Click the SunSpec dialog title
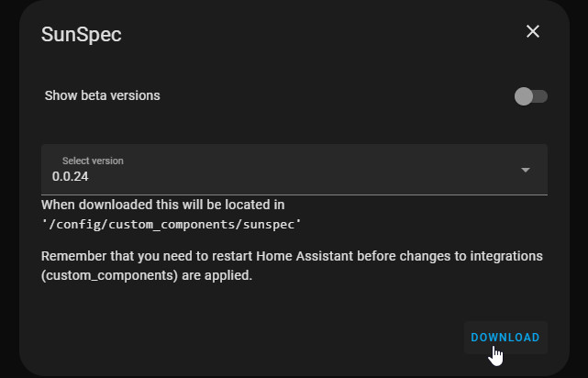 (82, 35)
